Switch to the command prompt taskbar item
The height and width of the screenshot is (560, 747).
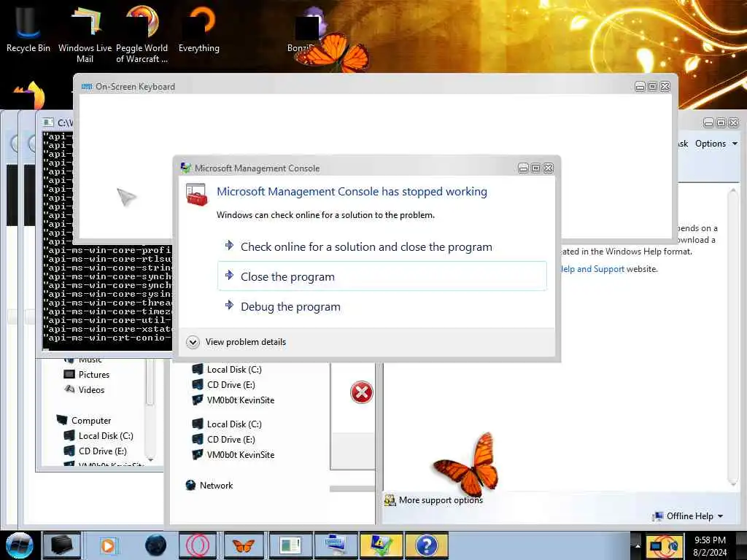coord(290,545)
